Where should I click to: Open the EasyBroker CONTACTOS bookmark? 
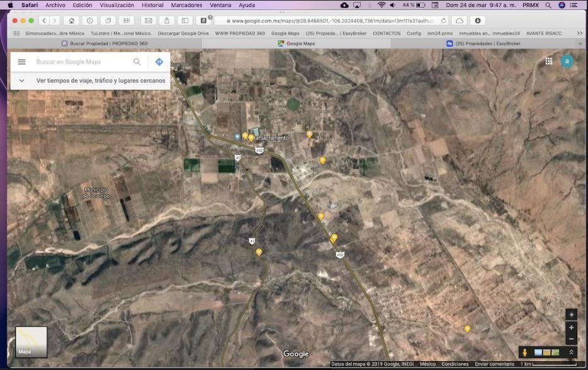click(387, 33)
